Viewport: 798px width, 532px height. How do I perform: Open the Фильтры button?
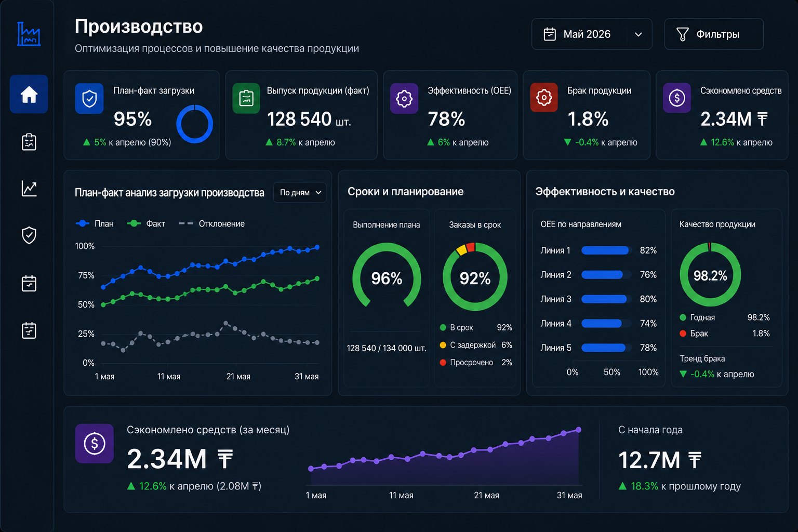(714, 34)
